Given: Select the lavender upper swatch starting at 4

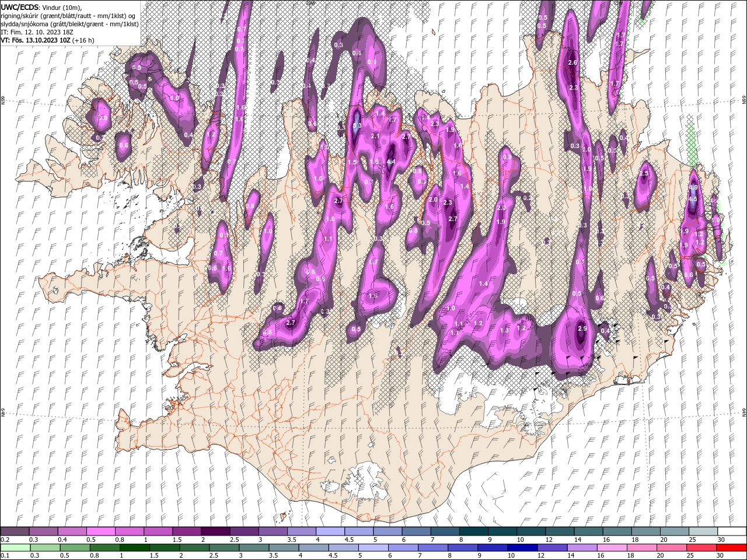Looking at the screenshot, I should click(x=330, y=531).
